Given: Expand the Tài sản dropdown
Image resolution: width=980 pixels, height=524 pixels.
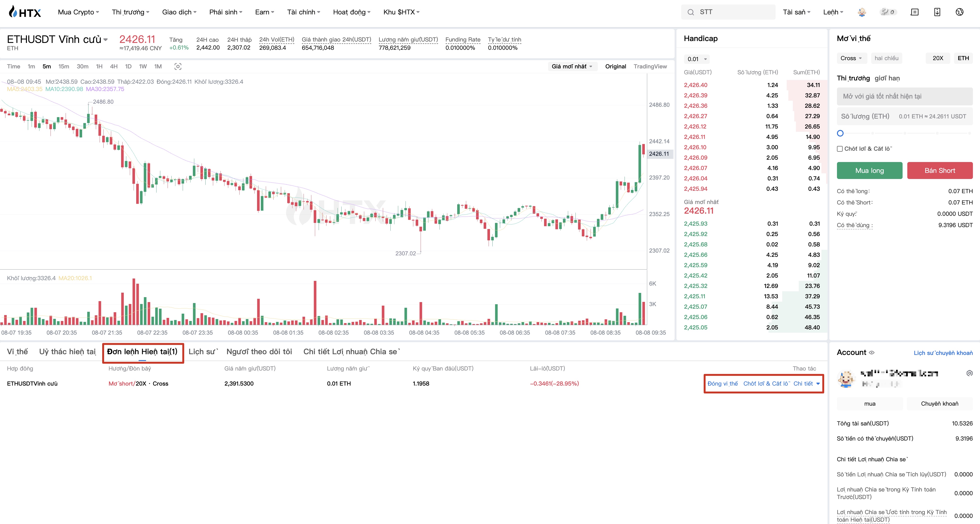Looking at the screenshot, I should [x=797, y=12].
